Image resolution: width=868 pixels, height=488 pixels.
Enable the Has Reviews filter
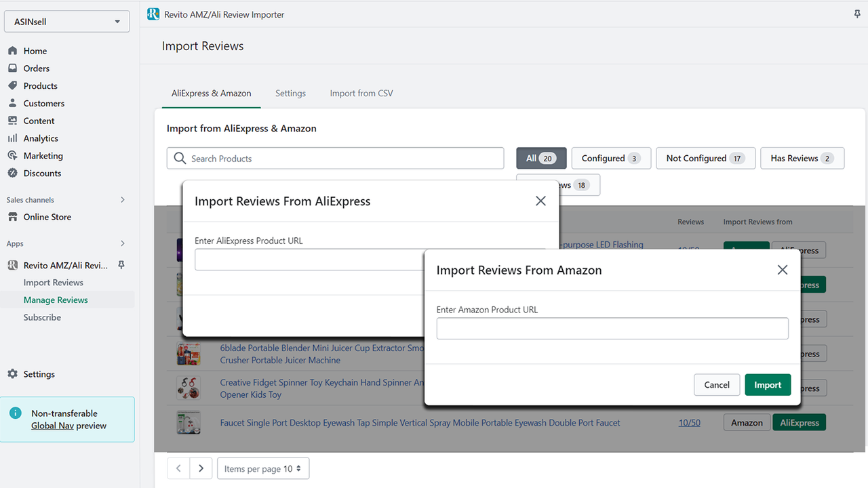coord(802,158)
